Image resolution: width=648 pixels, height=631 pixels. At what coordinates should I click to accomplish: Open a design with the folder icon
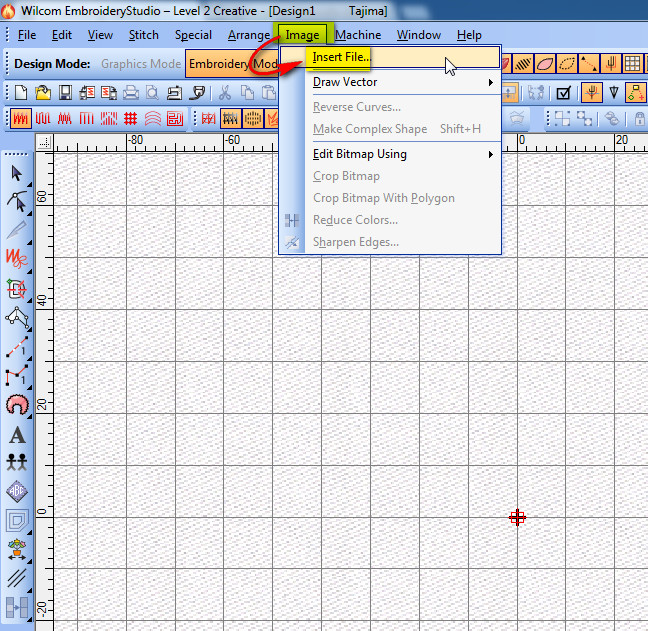[43, 93]
